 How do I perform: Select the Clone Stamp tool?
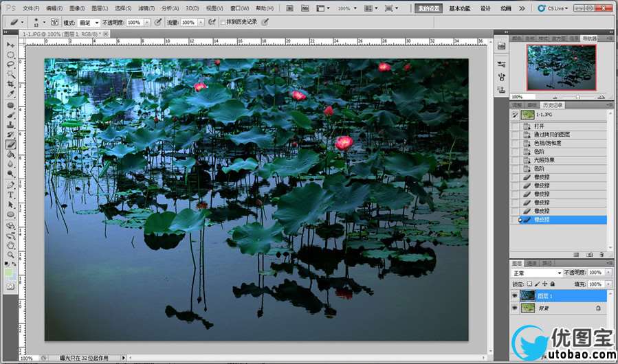[10, 125]
